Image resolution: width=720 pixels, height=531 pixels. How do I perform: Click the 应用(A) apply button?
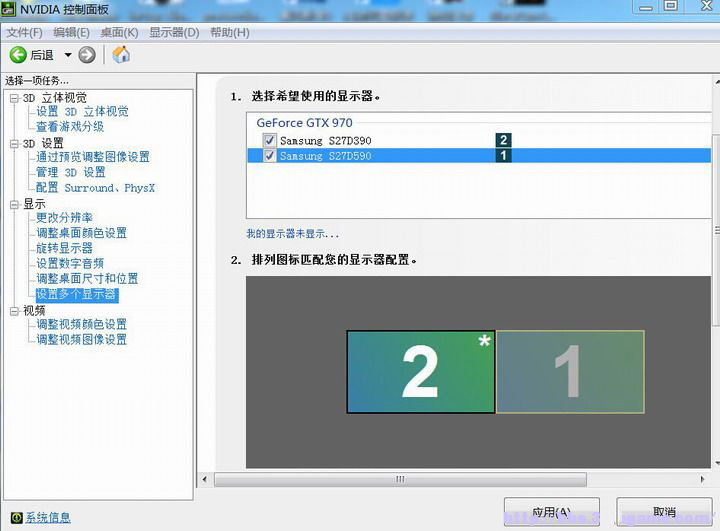pyautogui.click(x=551, y=512)
